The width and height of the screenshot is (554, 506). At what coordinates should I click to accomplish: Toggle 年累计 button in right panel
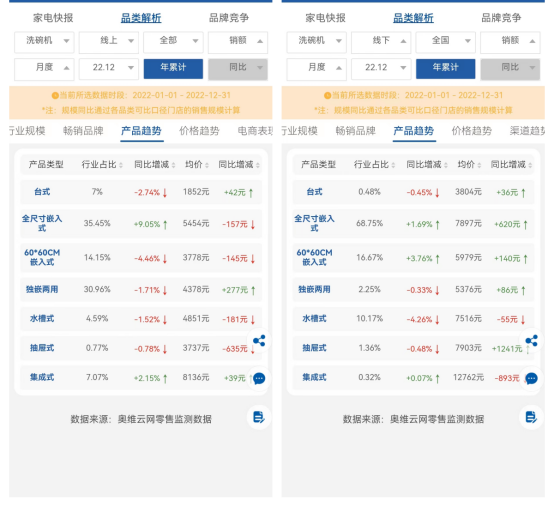pyautogui.click(x=446, y=69)
